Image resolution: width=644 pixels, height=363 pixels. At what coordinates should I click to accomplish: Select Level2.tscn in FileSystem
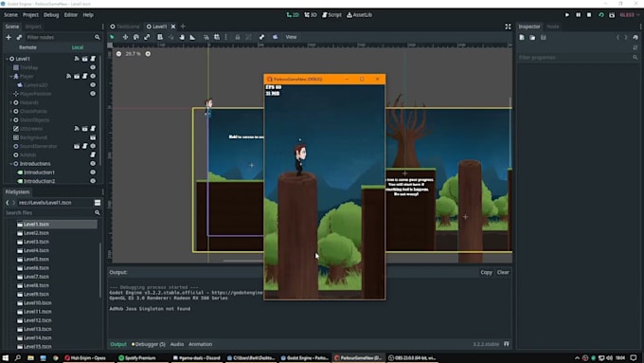tap(36, 233)
